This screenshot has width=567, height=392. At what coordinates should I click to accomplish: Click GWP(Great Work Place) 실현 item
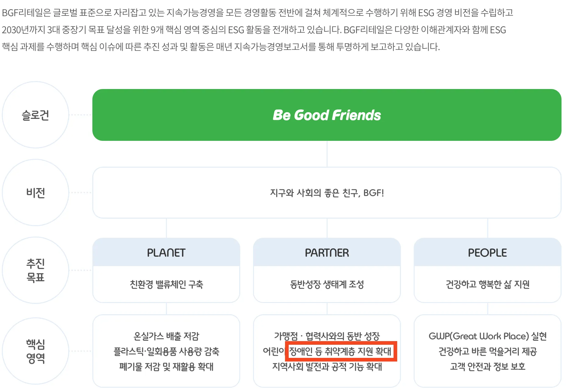click(x=487, y=336)
